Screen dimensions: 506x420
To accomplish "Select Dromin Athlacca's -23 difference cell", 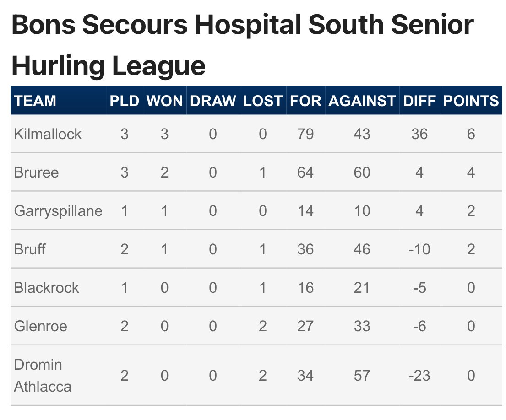I will pos(419,376).
